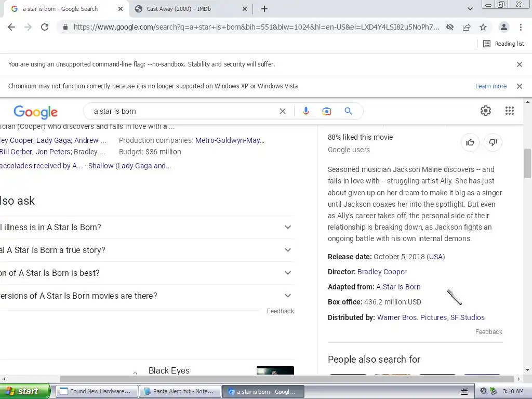Open the Google apps grid
Image resolution: width=532 pixels, height=399 pixels.
[510, 111]
